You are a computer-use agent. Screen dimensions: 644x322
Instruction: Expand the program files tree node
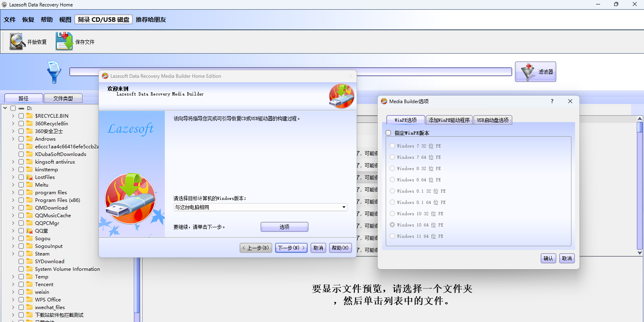[13, 193]
